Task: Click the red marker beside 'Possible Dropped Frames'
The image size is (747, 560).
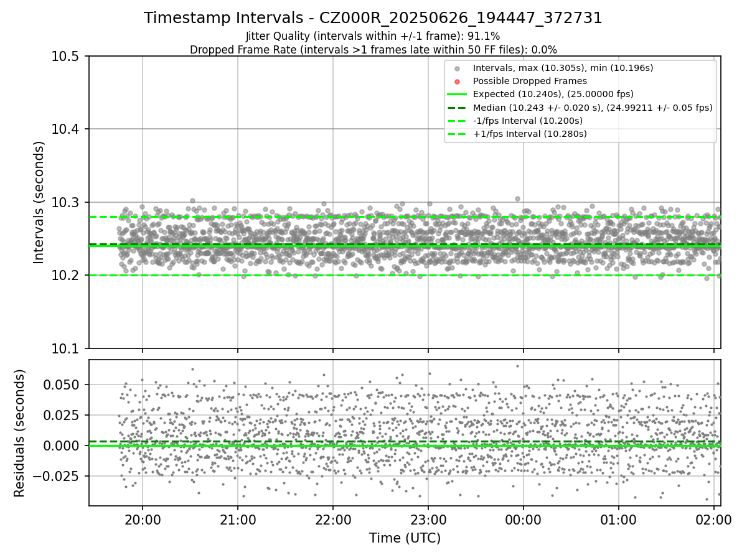Action: coord(458,82)
